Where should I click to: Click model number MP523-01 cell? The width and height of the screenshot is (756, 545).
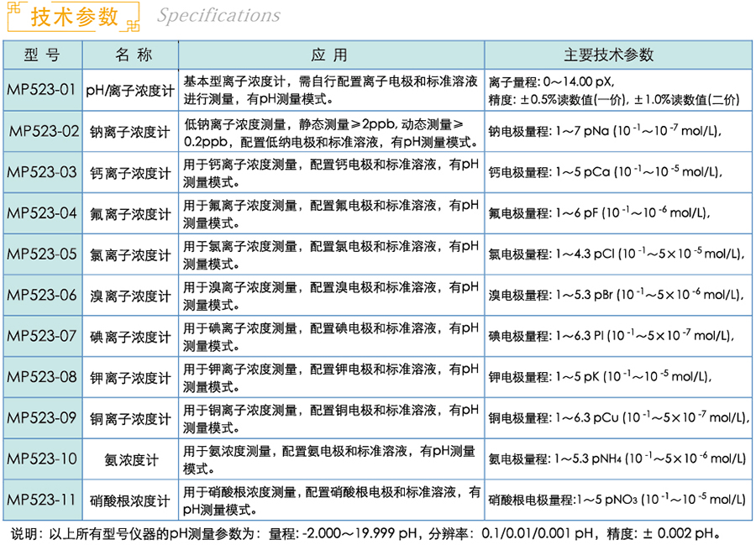(x=42, y=89)
